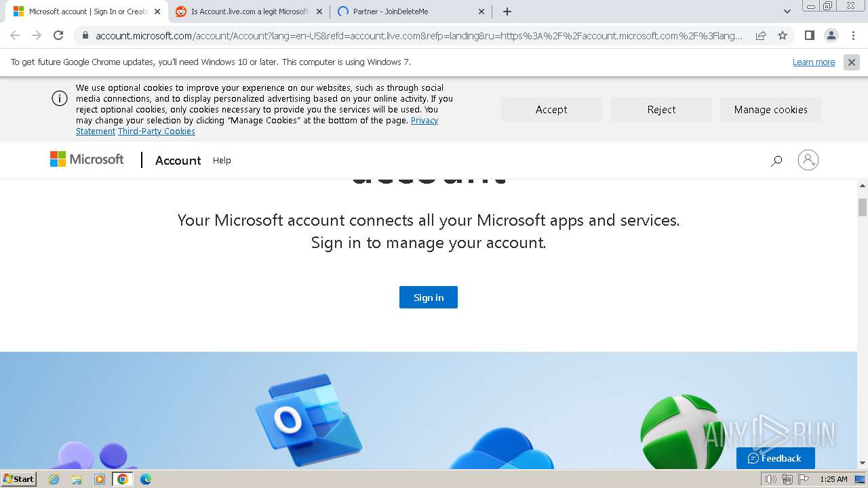Click the scrollbar down arrow

click(863, 464)
